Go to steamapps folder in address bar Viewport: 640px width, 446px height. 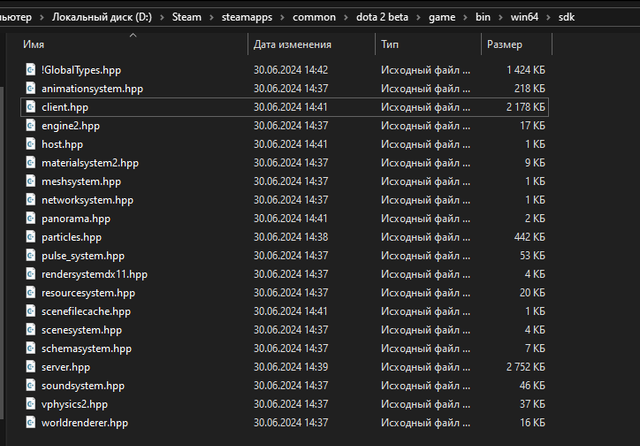tap(247, 17)
